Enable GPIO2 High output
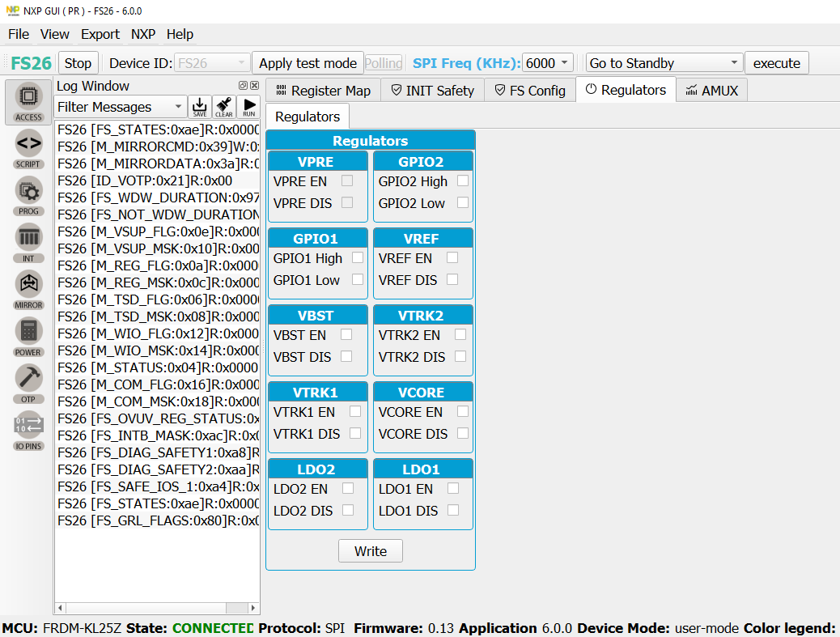This screenshot has height=637, width=840. pyautogui.click(x=462, y=180)
